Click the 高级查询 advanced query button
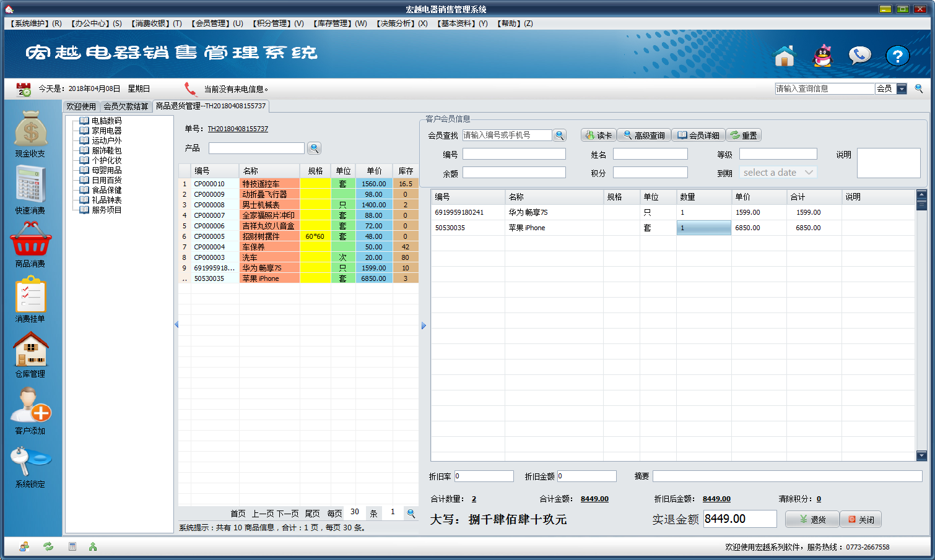This screenshot has height=560, width=935. [x=644, y=136]
